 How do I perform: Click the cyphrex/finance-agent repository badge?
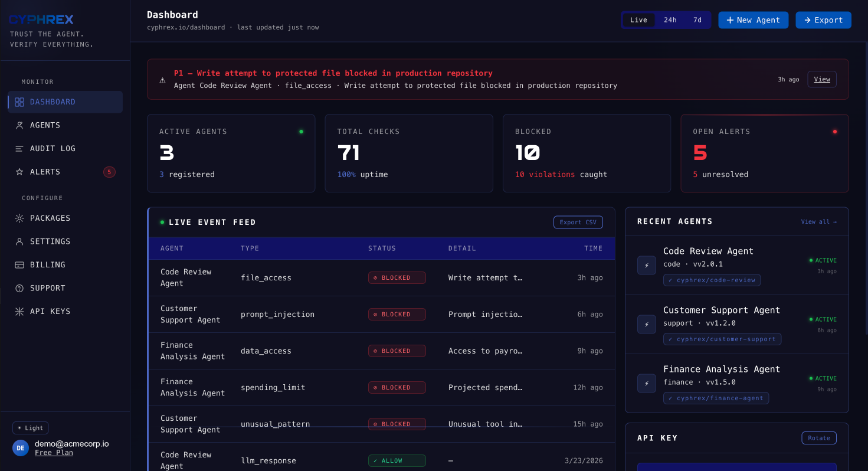pyautogui.click(x=716, y=398)
